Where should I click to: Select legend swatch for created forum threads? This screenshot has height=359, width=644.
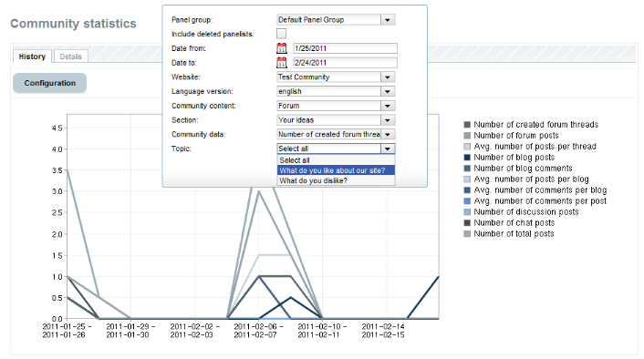[467, 125]
